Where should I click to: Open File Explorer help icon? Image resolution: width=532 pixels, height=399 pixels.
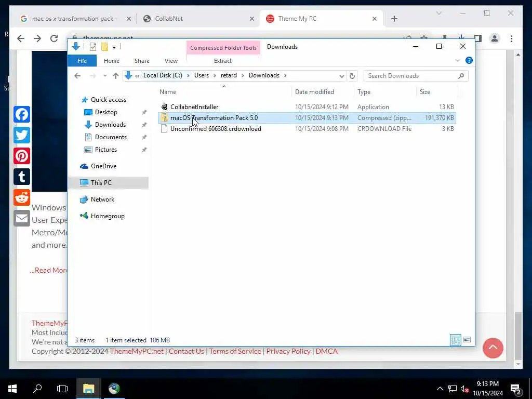(469, 60)
